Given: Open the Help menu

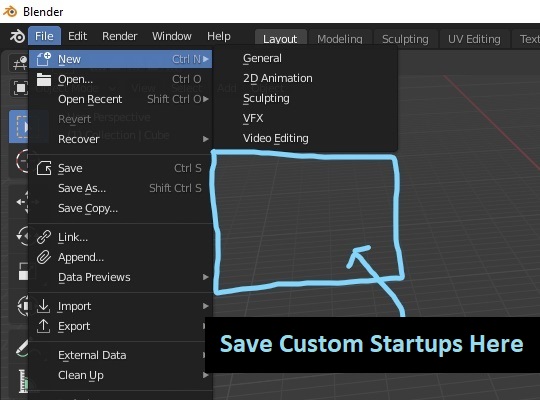Looking at the screenshot, I should point(219,36).
